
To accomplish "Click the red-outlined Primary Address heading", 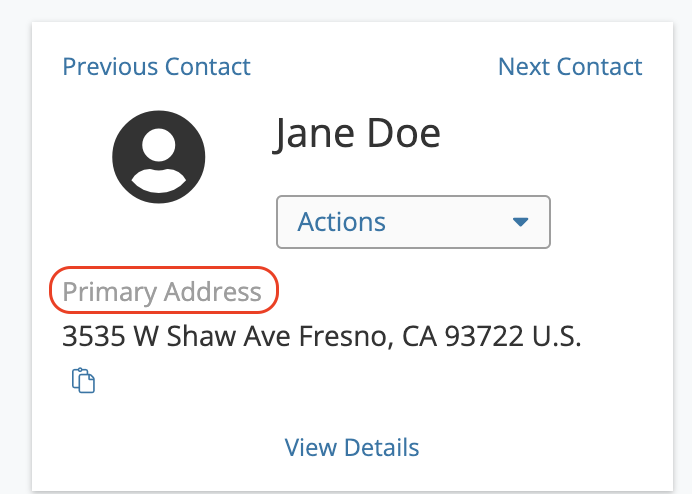I will click(x=162, y=291).
